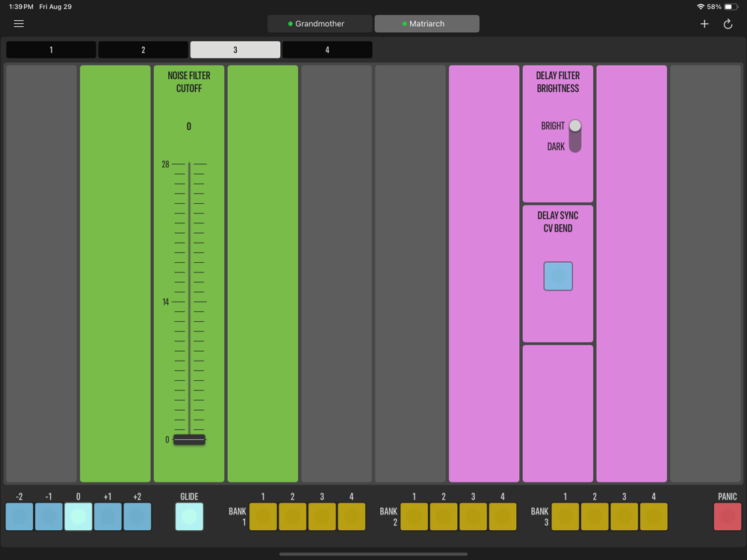The width and height of the screenshot is (747, 560).
Task: Click the date Fri Aug 29
Action: (55, 7)
